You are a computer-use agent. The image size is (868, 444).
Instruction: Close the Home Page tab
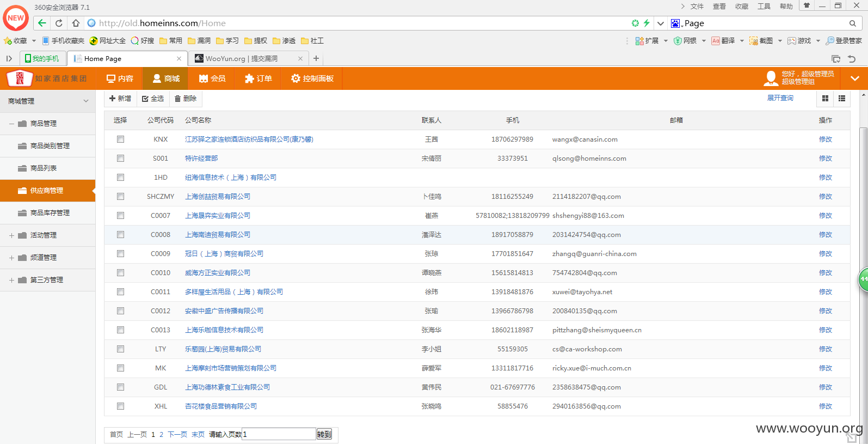179,59
